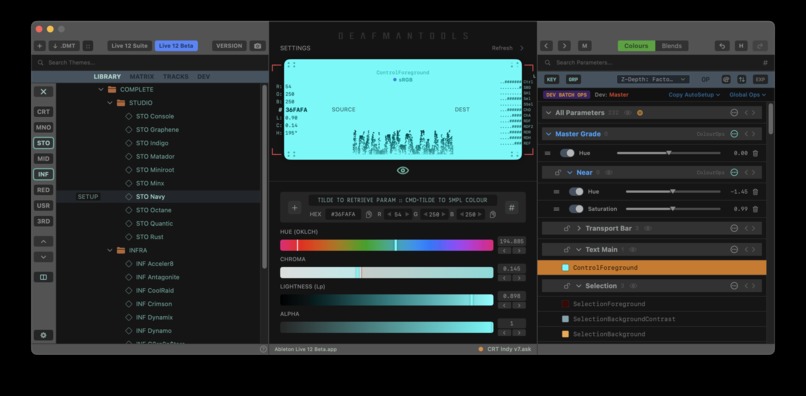Open the Z-Depth dropdown
806x396 pixels.
[653, 79]
